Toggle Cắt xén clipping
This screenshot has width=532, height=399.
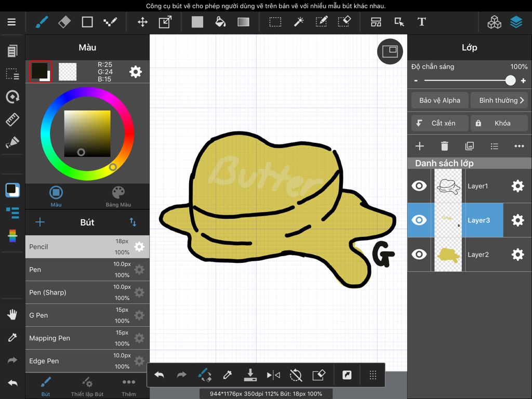pos(440,123)
